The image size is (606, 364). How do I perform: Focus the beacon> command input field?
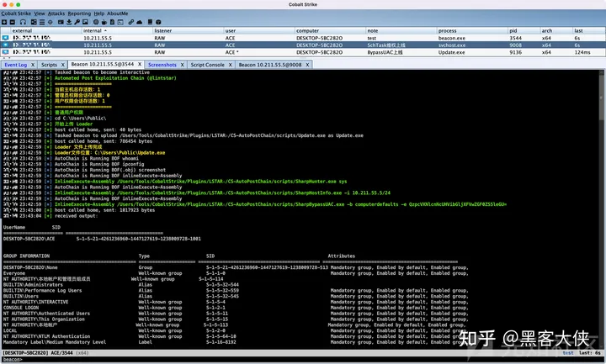coord(303,360)
